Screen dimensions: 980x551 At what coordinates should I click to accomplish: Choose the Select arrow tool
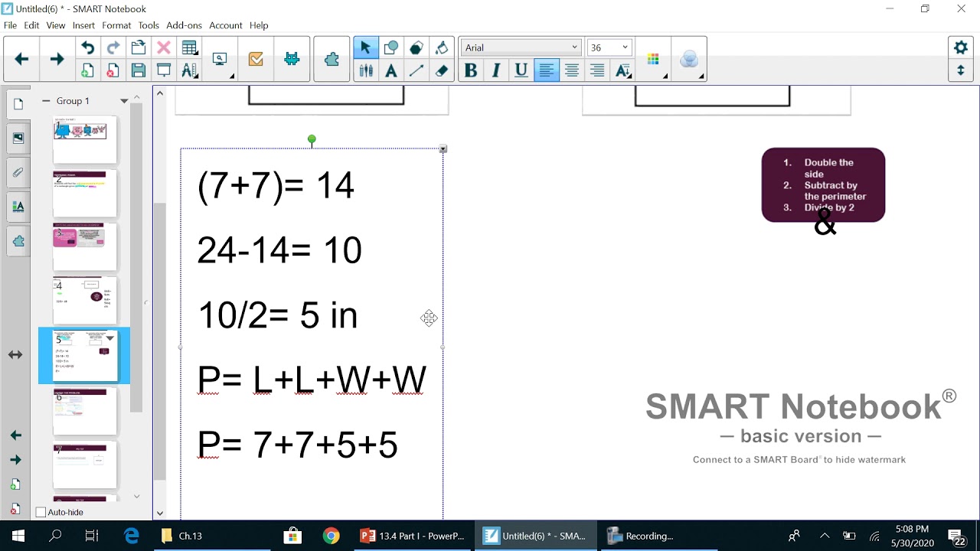pos(365,48)
